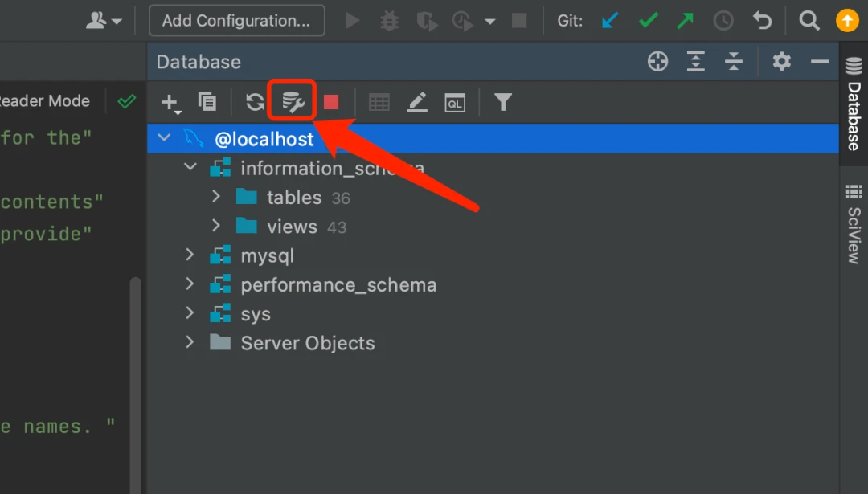Open the table editor grid icon
The height and width of the screenshot is (494, 868).
(x=379, y=102)
